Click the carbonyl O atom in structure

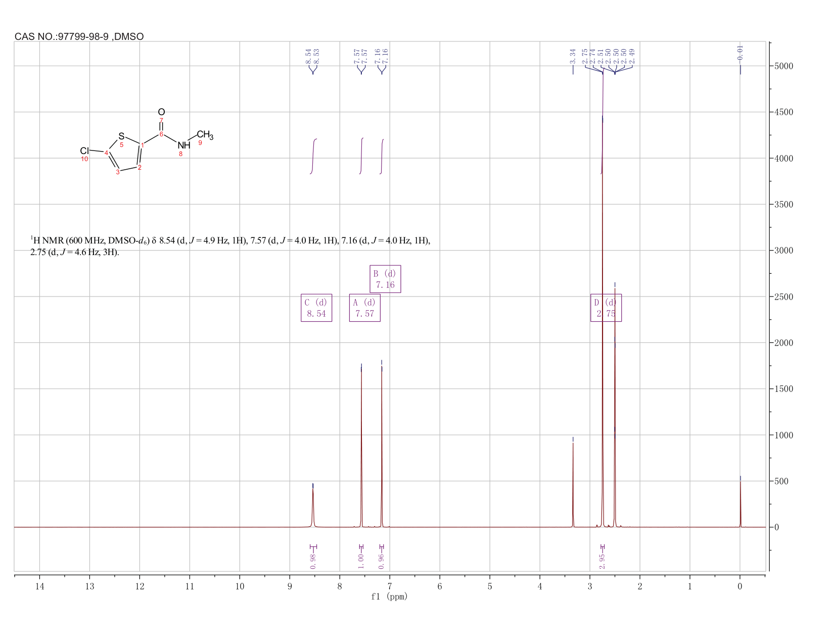click(x=161, y=112)
